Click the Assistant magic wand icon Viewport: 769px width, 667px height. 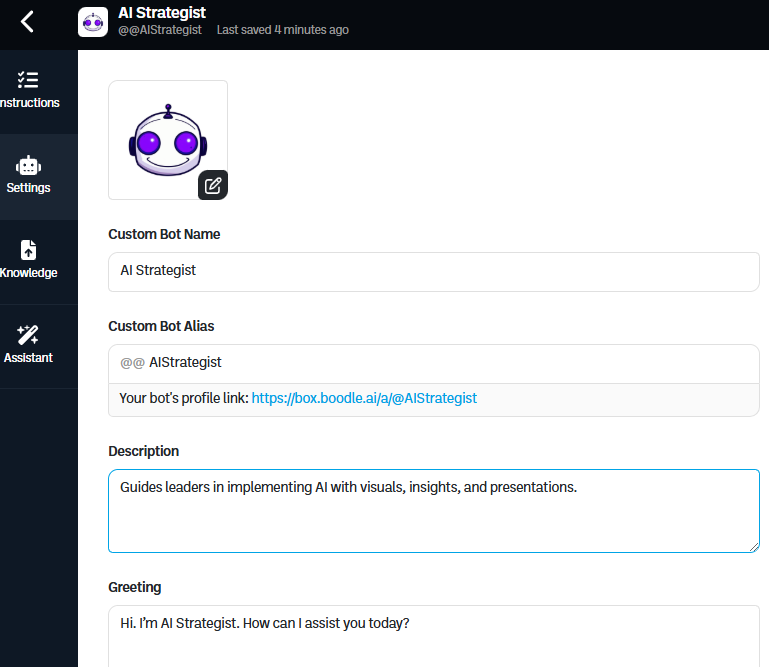pos(28,335)
